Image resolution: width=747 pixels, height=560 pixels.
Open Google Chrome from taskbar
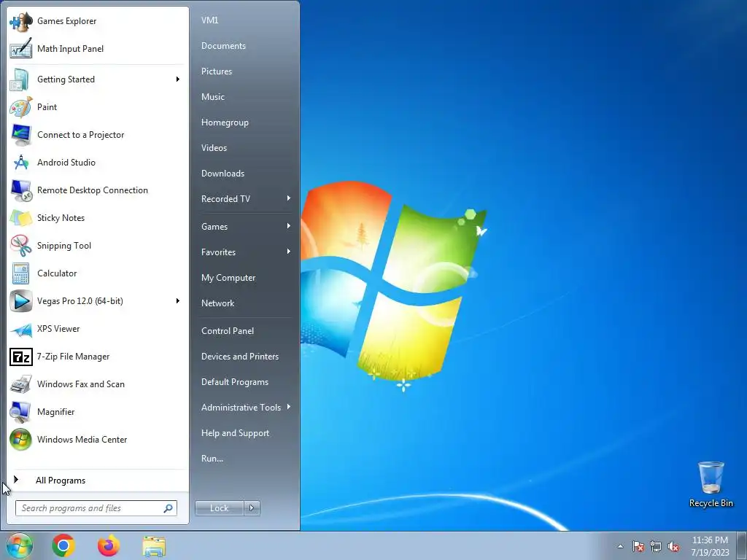click(63, 545)
